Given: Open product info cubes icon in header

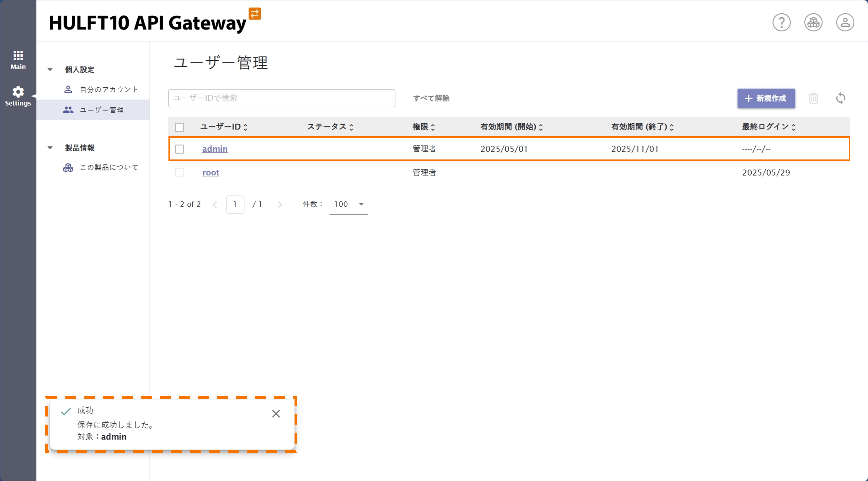Looking at the screenshot, I should pyautogui.click(x=813, y=23).
